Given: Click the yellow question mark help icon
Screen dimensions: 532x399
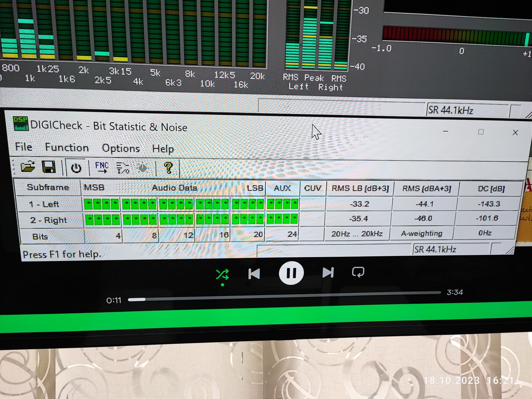Looking at the screenshot, I should click(x=168, y=168).
